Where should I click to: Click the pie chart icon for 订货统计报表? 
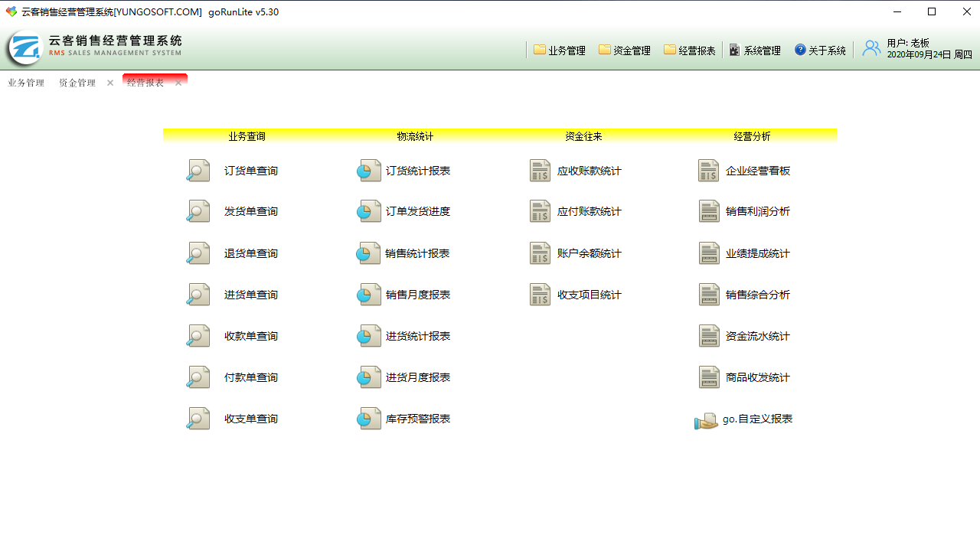click(x=369, y=171)
